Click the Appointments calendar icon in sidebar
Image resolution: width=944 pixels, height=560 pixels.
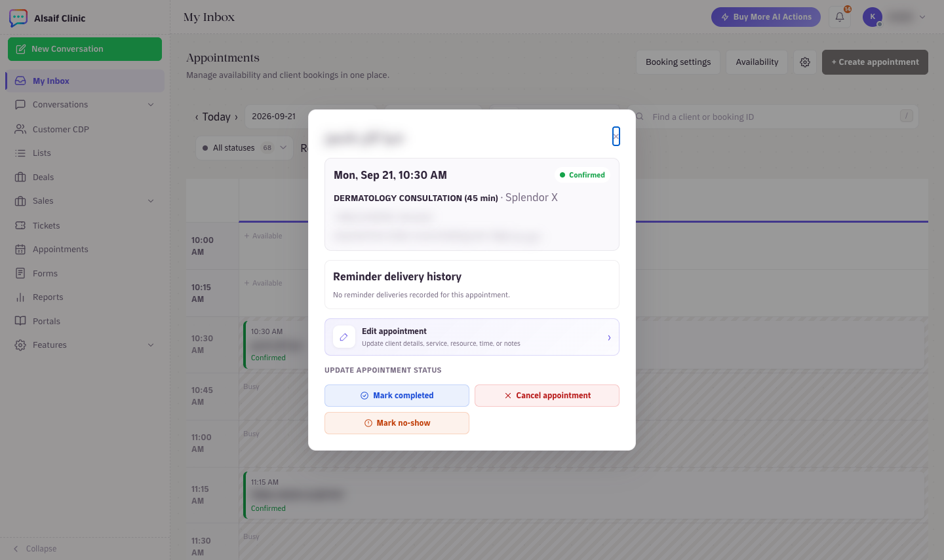click(20, 249)
